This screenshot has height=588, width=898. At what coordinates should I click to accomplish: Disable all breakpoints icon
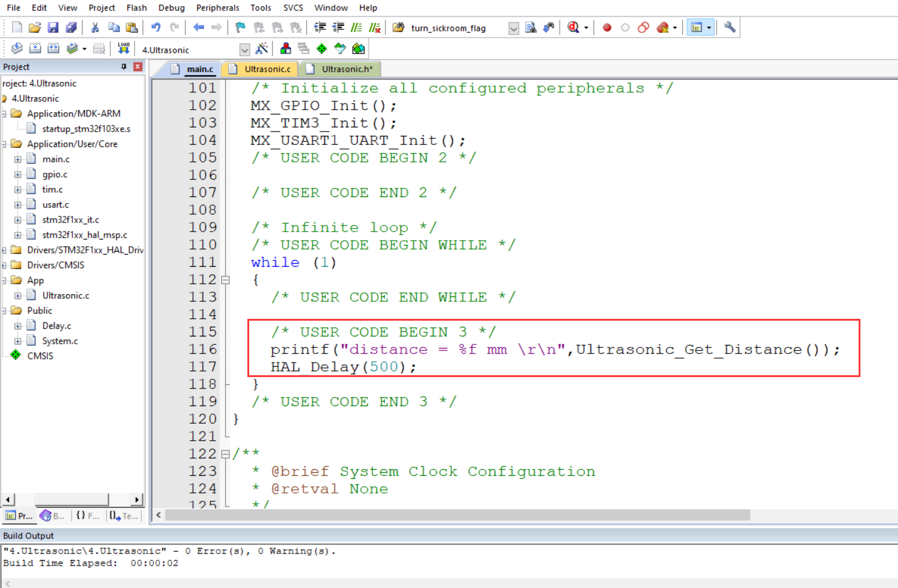(643, 27)
